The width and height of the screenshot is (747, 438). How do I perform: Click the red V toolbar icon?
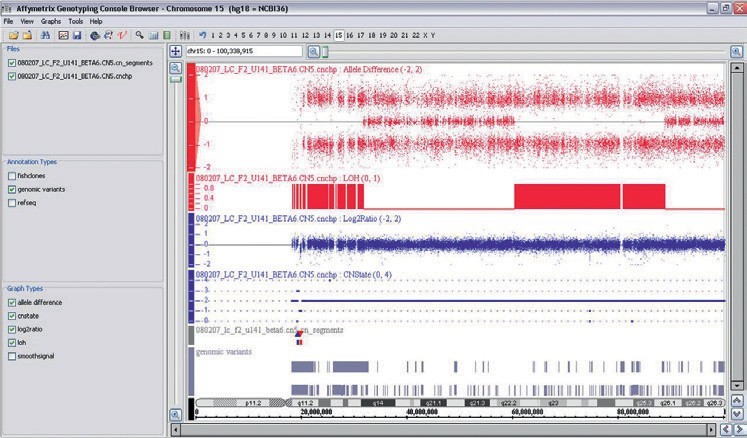click(122, 35)
